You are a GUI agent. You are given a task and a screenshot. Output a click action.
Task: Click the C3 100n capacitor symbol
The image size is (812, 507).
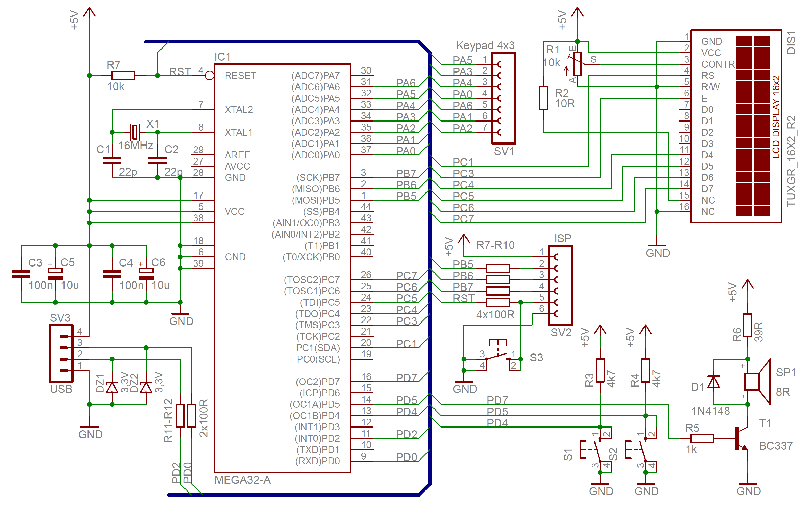(x=21, y=274)
